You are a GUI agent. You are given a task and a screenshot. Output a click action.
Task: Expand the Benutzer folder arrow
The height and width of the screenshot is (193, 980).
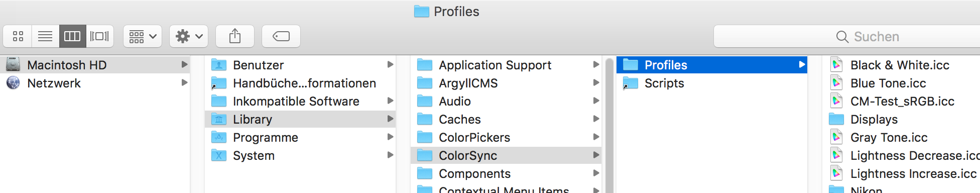click(x=390, y=64)
